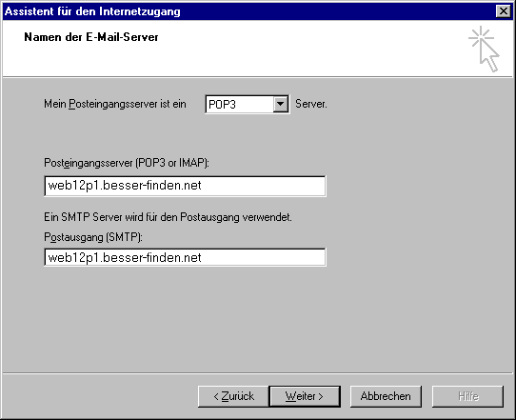The width and height of the screenshot is (516, 420).
Task: Click the 'Namen der E-Mail-Server' heading
Action: 91,37
